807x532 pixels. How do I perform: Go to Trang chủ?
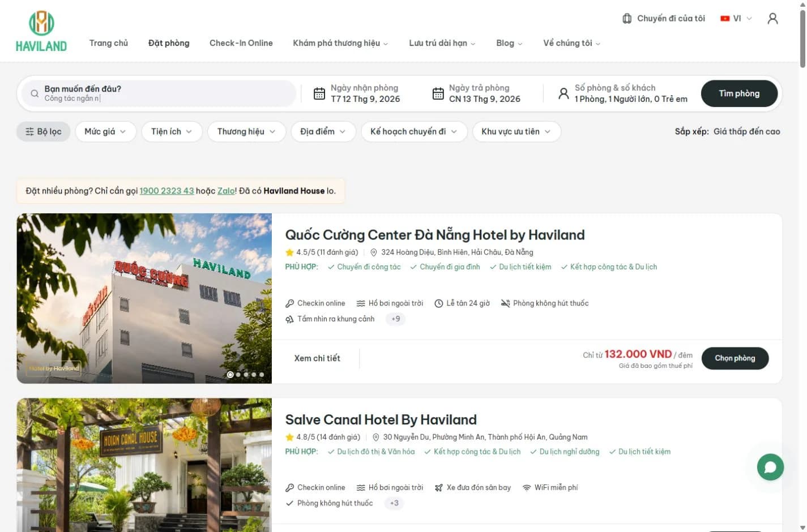click(109, 43)
